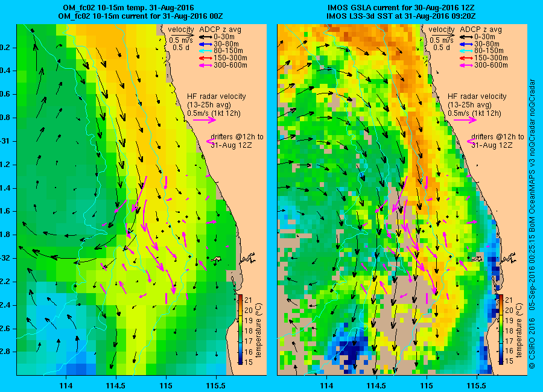Click the left map temperature color bar
The width and height of the screenshot is (543, 392).
coord(240,330)
